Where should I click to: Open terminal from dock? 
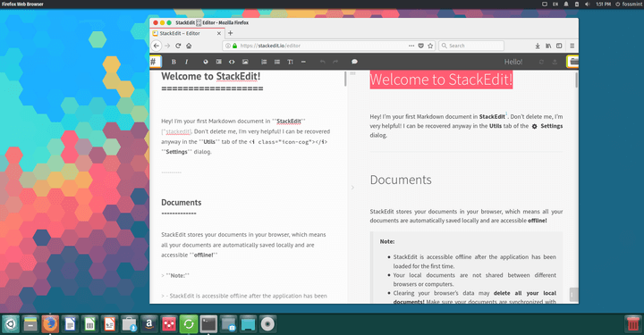208,324
